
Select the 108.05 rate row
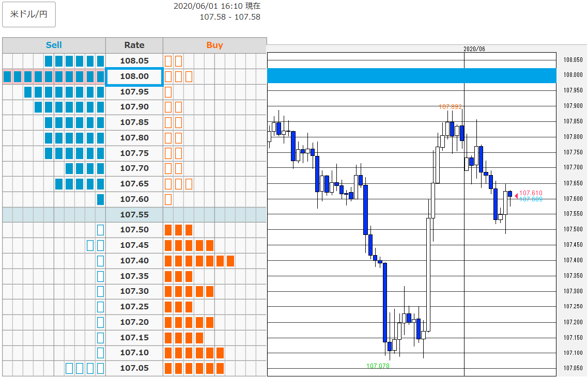pyautogui.click(x=134, y=61)
